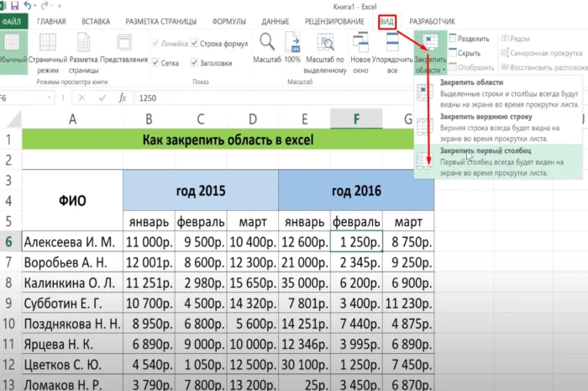Toggle the Сетка gridlines checkbox

point(155,62)
